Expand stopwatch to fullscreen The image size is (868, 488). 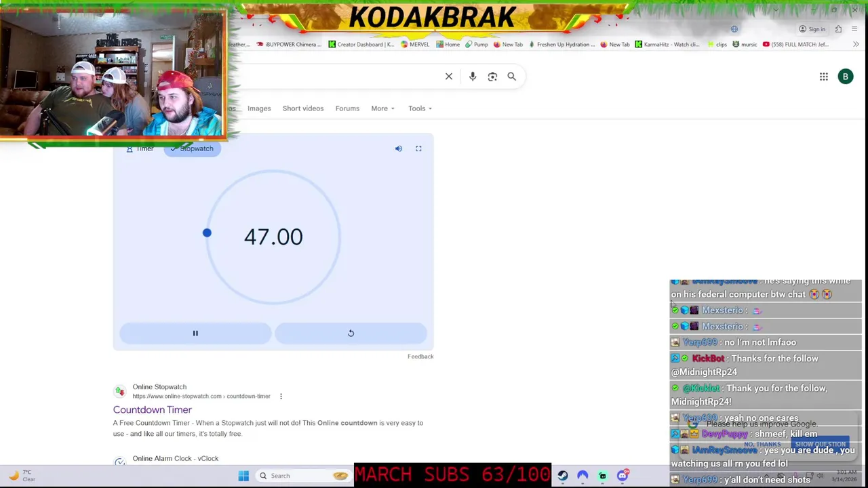(x=418, y=148)
